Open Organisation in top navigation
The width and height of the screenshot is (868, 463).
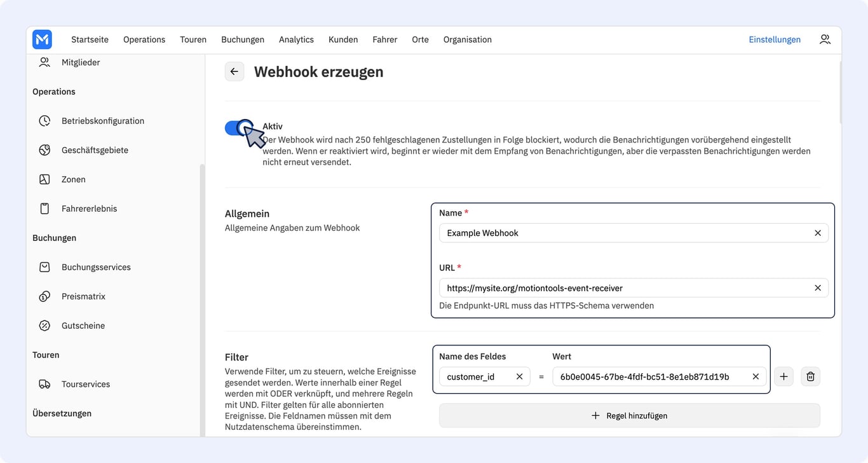pyautogui.click(x=468, y=39)
